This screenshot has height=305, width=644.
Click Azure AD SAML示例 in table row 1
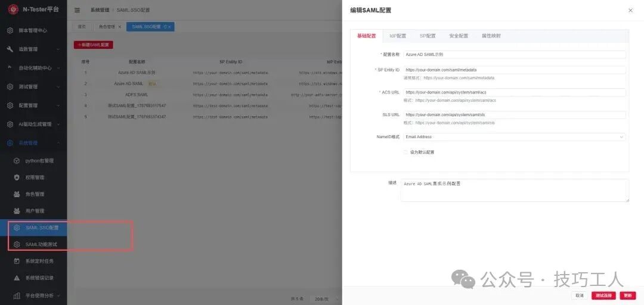137,73
